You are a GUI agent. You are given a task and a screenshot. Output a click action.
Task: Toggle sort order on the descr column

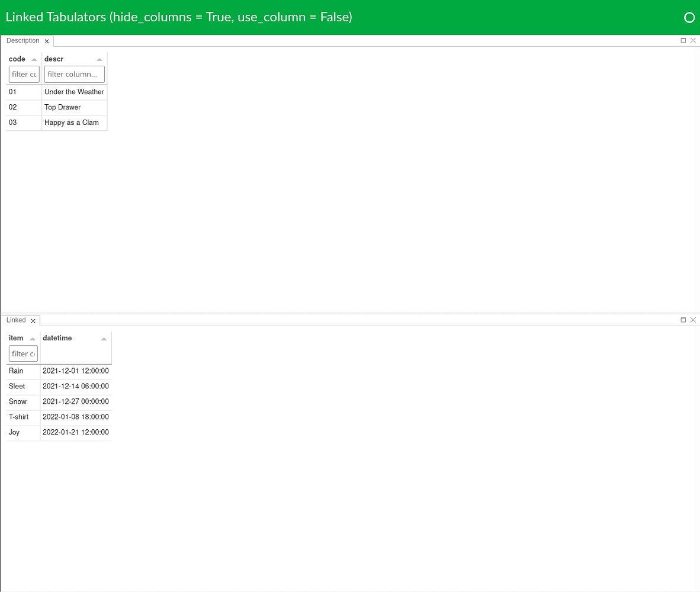pyautogui.click(x=99, y=59)
